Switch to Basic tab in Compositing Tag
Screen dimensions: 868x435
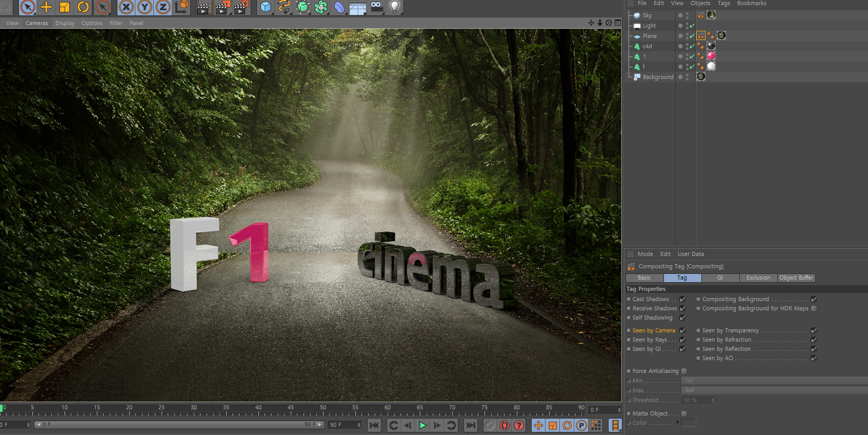644,278
